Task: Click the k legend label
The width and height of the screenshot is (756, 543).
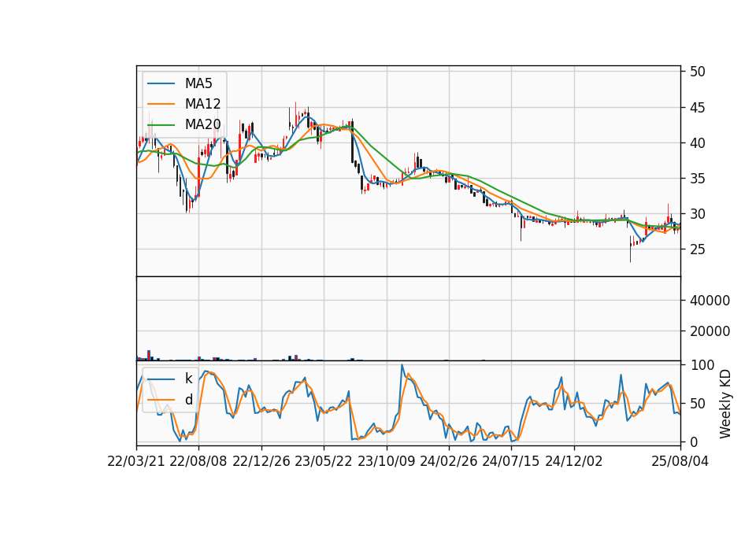Action: click(188, 379)
